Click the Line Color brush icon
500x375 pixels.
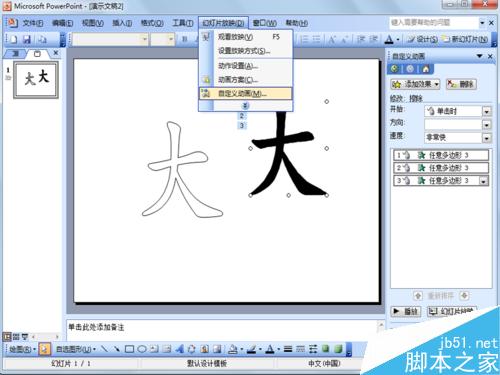click(251, 349)
